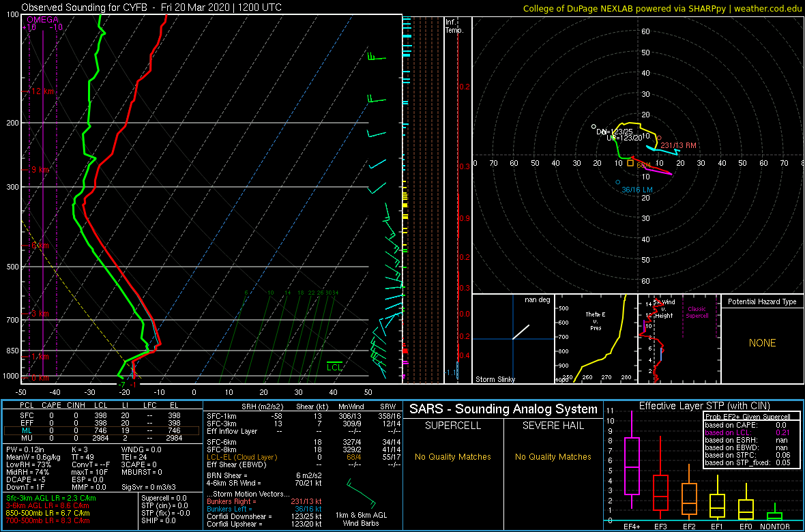Click the Supercell = 0.0 composite value

[x=164, y=498]
